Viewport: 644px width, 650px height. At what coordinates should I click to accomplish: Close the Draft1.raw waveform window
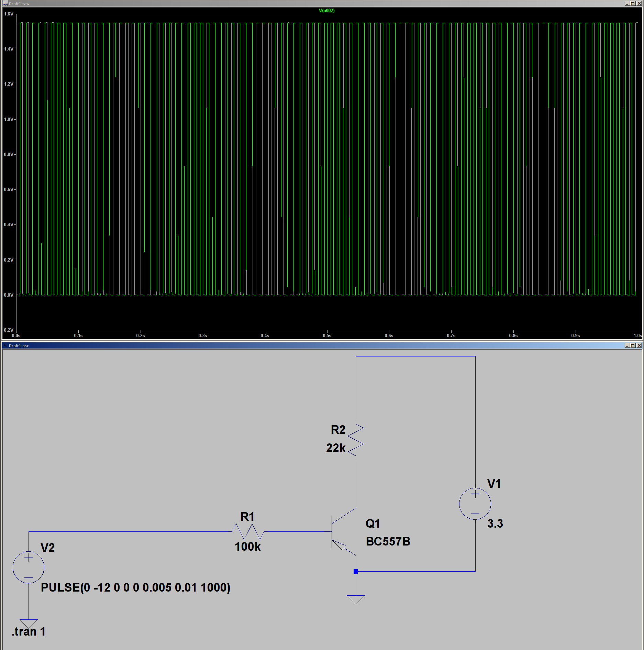click(639, 3)
